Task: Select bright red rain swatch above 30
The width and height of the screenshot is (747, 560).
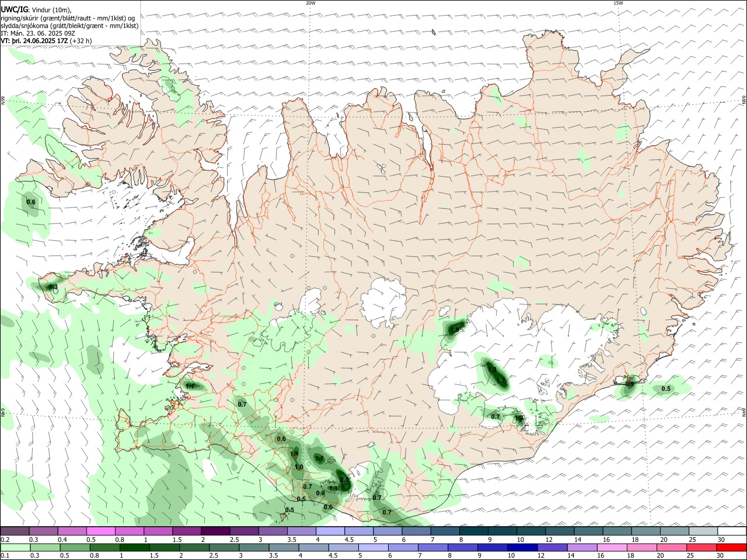Action: 731,548
